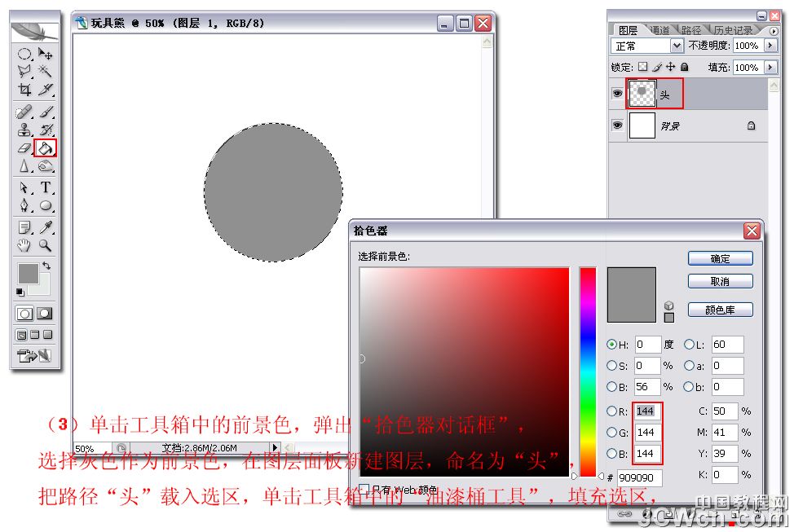Screen dimensions: 794x532
Task: Select the Path Selection arrow tool
Action: 24,188
